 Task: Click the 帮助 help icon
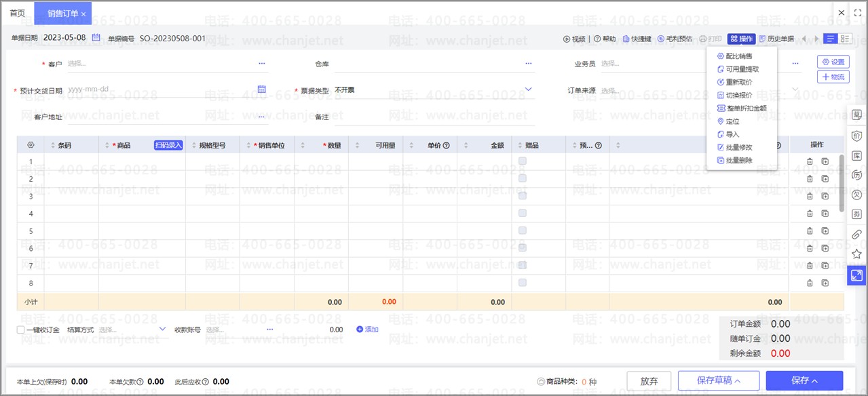tap(597, 39)
